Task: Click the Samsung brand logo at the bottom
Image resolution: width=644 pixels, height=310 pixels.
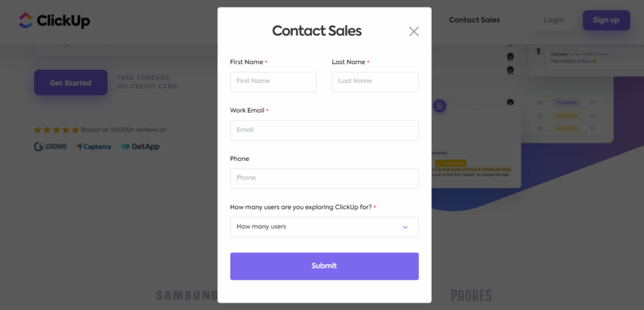Action: 187,295
